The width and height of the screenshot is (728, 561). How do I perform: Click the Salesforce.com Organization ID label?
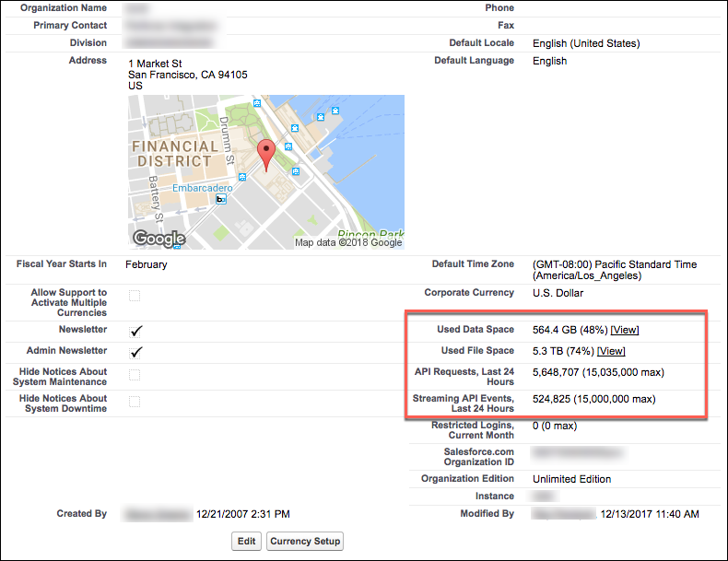coord(478,457)
